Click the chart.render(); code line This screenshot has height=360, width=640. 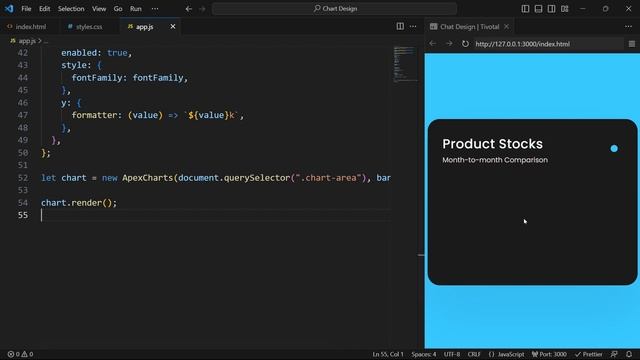click(x=79, y=203)
